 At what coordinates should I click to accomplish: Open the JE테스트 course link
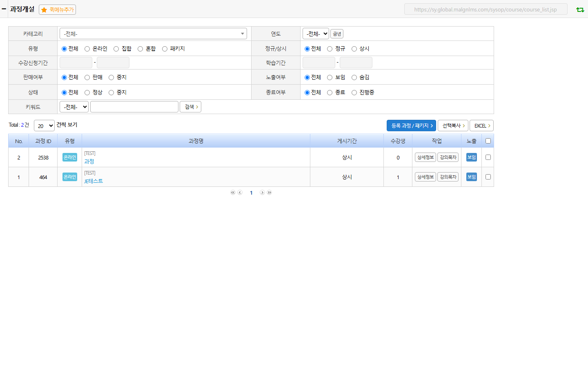(x=94, y=181)
